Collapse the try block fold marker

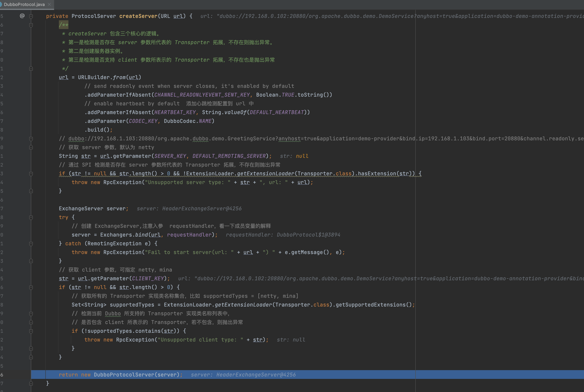coord(31,217)
